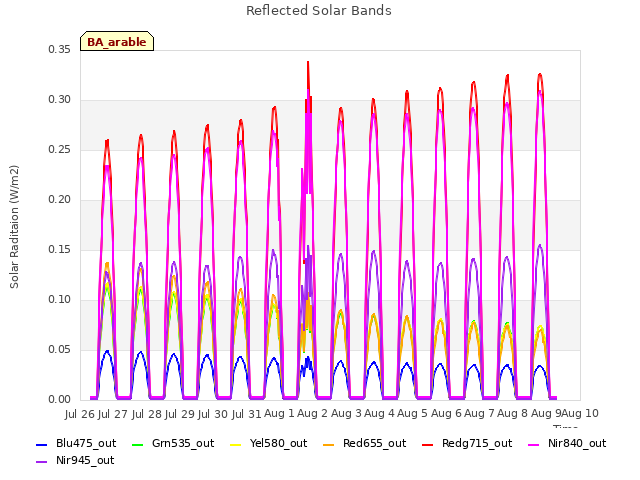
Task: Click the red Redg715_out legend color marker
Action: pos(428,444)
